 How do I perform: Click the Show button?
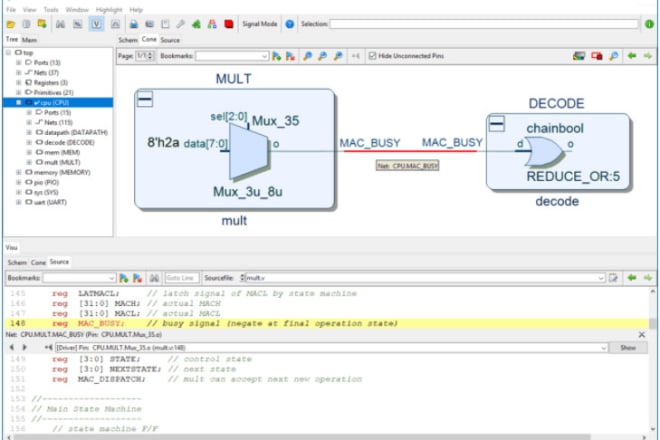pyautogui.click(x=628, y=348)
